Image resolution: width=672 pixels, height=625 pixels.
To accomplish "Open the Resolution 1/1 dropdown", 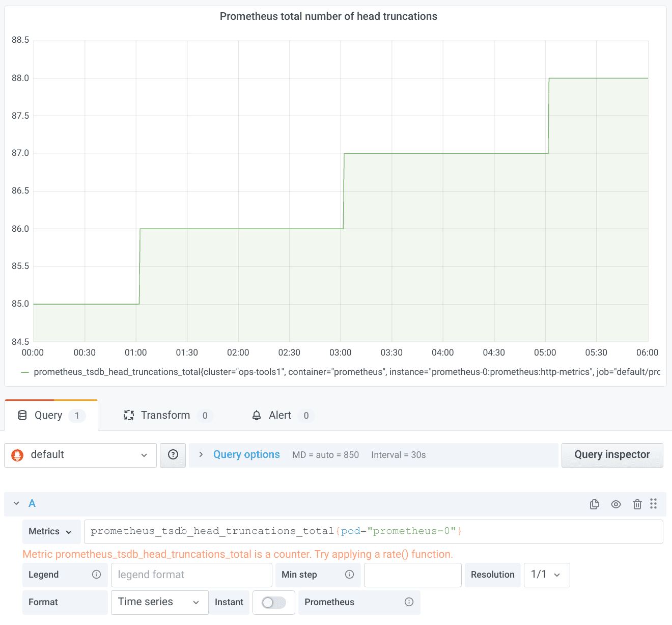I will tap(546, 575).
